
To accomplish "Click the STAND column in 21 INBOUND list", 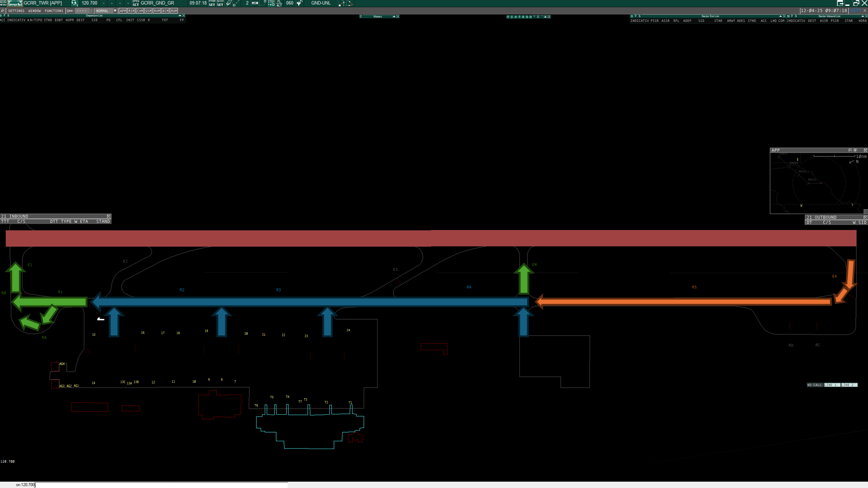I will pyautogui.click(x=103, y=221).
